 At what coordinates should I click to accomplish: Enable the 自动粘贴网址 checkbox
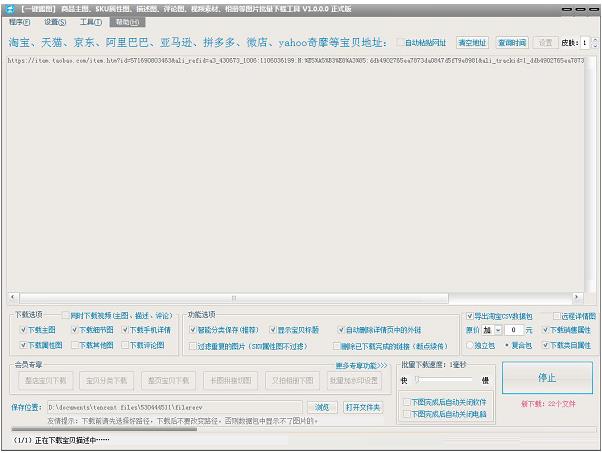[402, 43]
